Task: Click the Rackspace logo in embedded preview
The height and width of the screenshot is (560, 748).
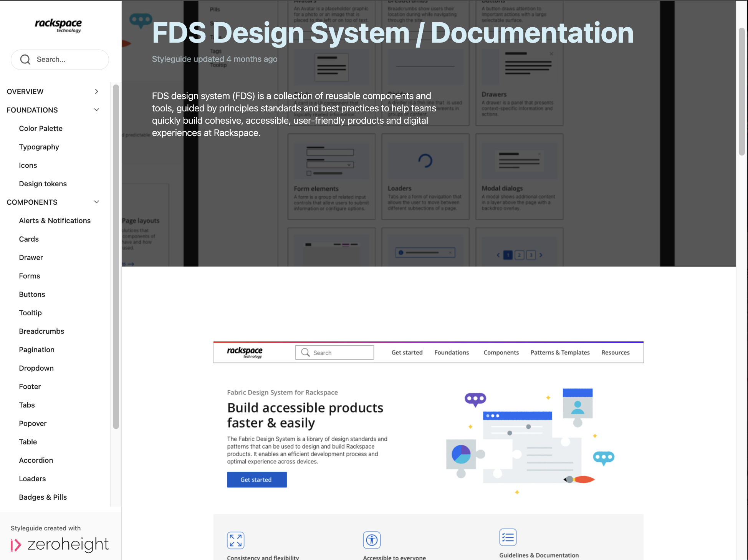Action: (x=245, y=352)
